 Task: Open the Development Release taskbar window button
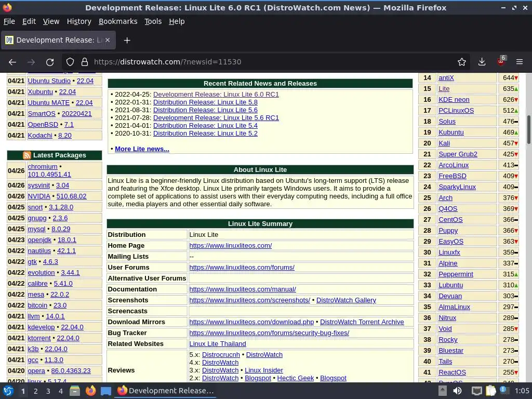pyautogui.click(x=165, y=391)
